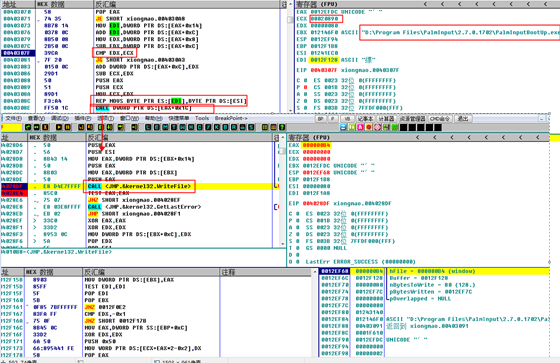Click the Step over toolbar icon

90,127
